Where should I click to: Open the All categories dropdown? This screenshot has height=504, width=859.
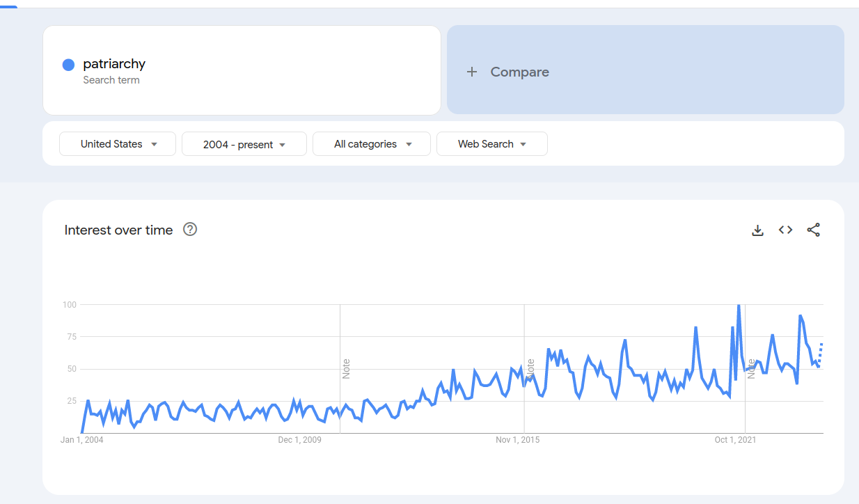[x=372, y=144]
